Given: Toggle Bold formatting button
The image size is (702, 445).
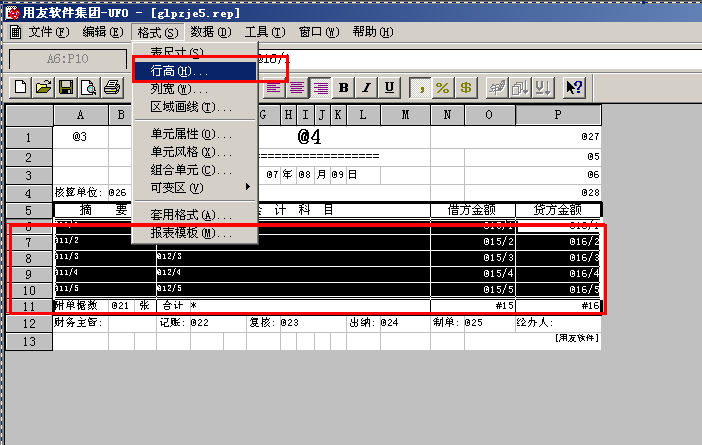Looking at the screenshot, I should click(344, 88).
